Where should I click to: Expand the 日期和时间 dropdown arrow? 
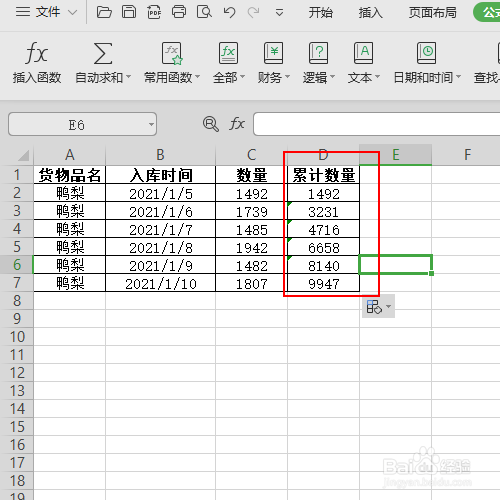point(458,77)
